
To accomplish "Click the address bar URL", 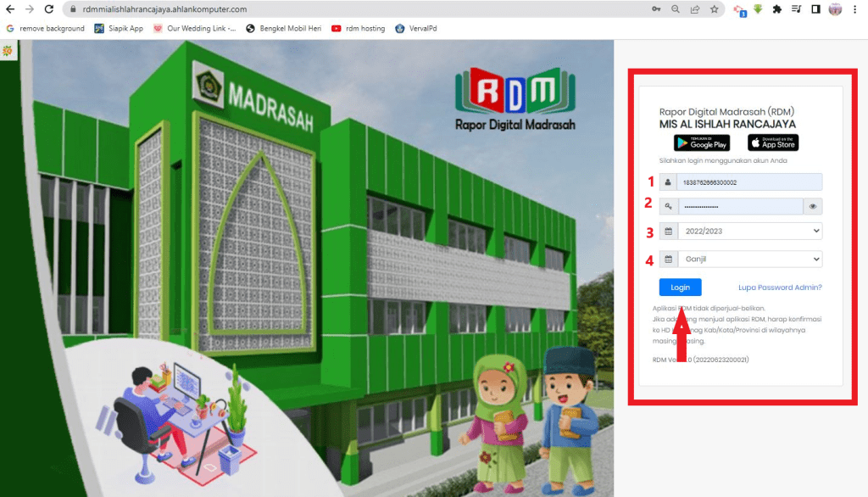I will pos(164,9).
